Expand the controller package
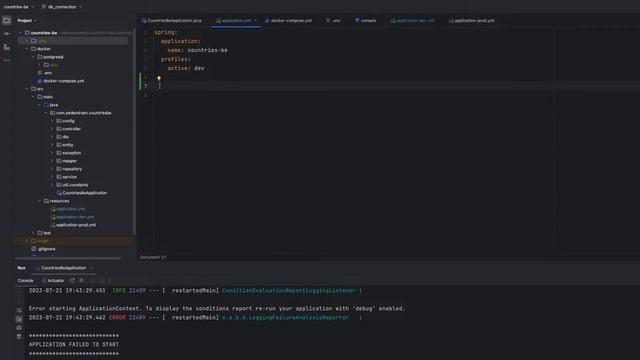Screen dimensions: 640x360 pyautogui.click(x=52, y=129)
